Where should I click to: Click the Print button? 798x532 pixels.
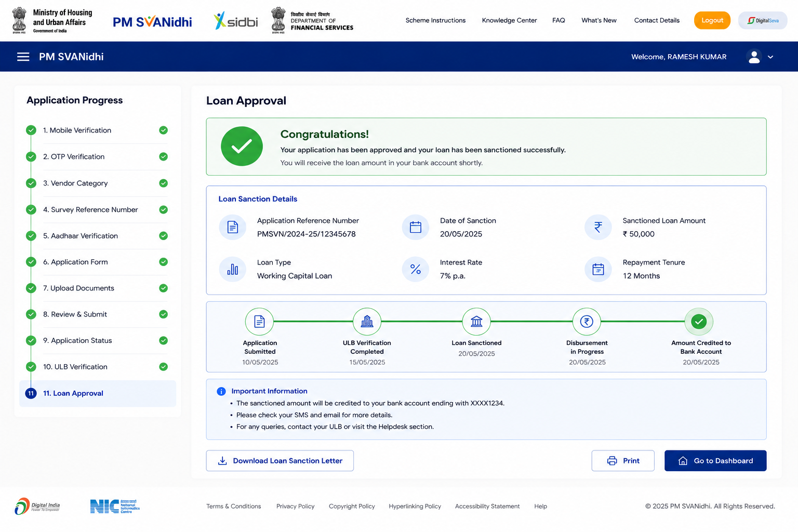pos(623,461)
